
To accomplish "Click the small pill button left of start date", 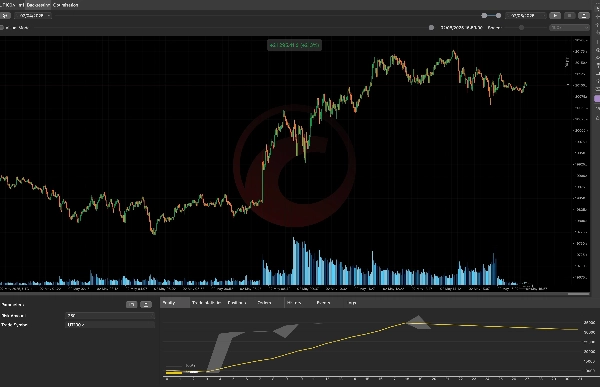I will [x=5, y=16].
